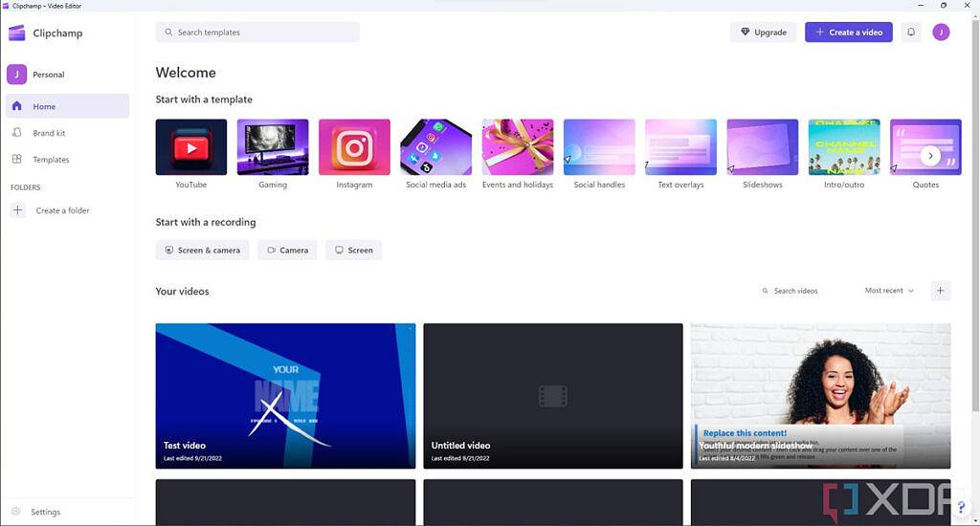
Task: Open the Social media ads templates
Action: (435, 147)
